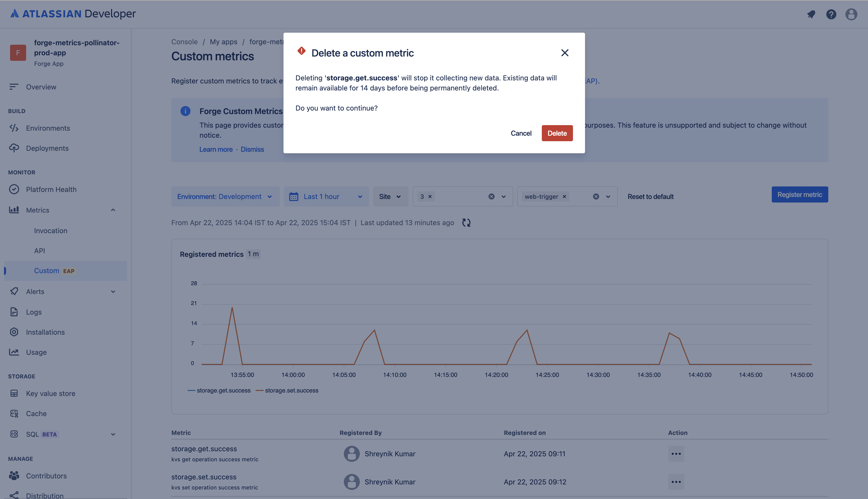Open the Cache storage page
The height and width of the screenshot is (499, 868).
point(36,413)
